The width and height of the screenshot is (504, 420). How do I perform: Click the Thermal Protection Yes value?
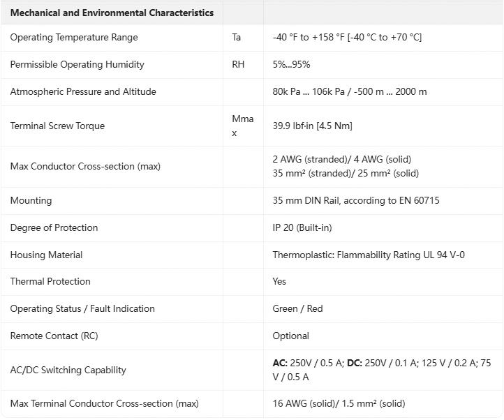coord(279,281)
